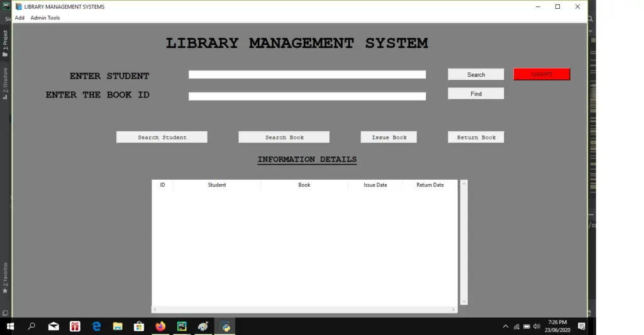The width and height of the screenshot is (644, 335).
Task: Select the Python app taskbar icon
Action: tap(225, 326)
